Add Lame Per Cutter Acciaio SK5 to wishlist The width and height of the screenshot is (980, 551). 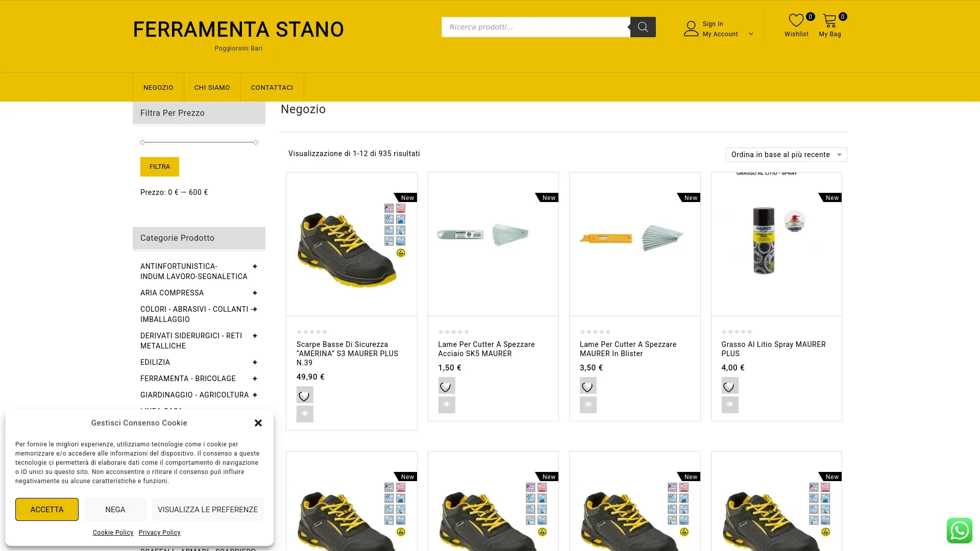[x=447, y=386]
